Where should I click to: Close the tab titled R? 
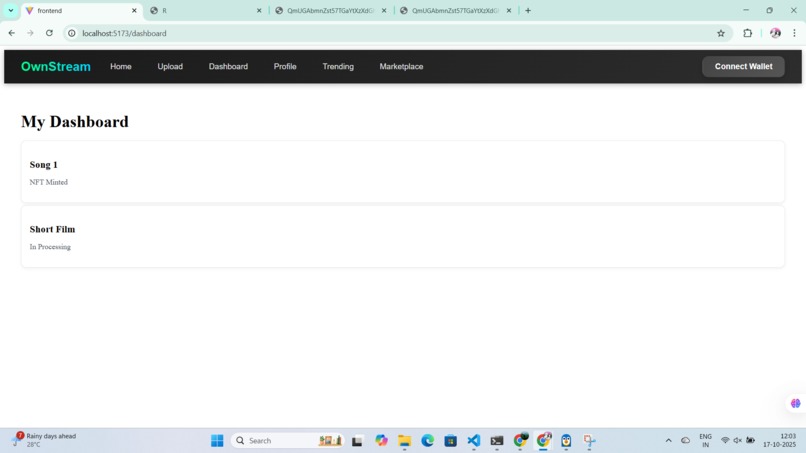[259, 10]
